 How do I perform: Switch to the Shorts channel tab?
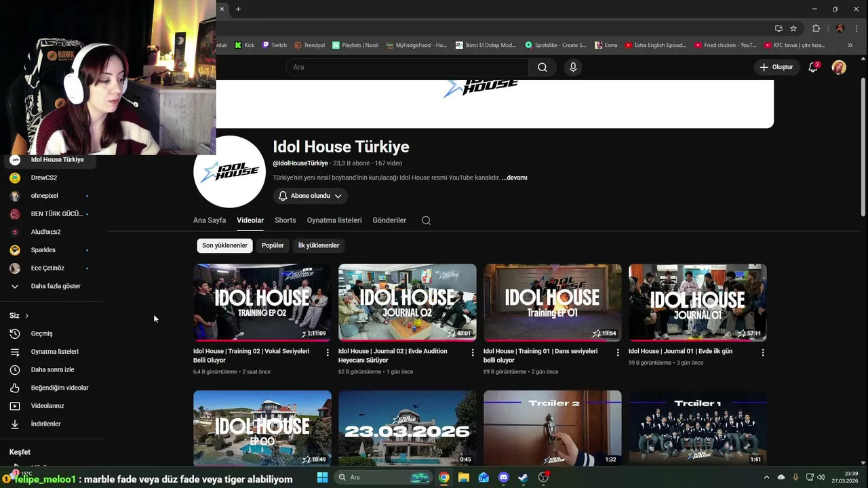285,220
